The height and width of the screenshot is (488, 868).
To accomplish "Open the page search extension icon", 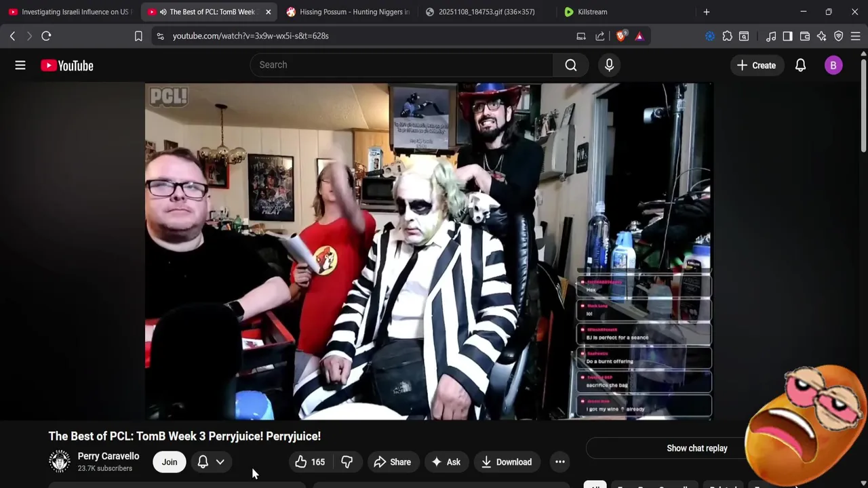I will click(x=744, y=36).
